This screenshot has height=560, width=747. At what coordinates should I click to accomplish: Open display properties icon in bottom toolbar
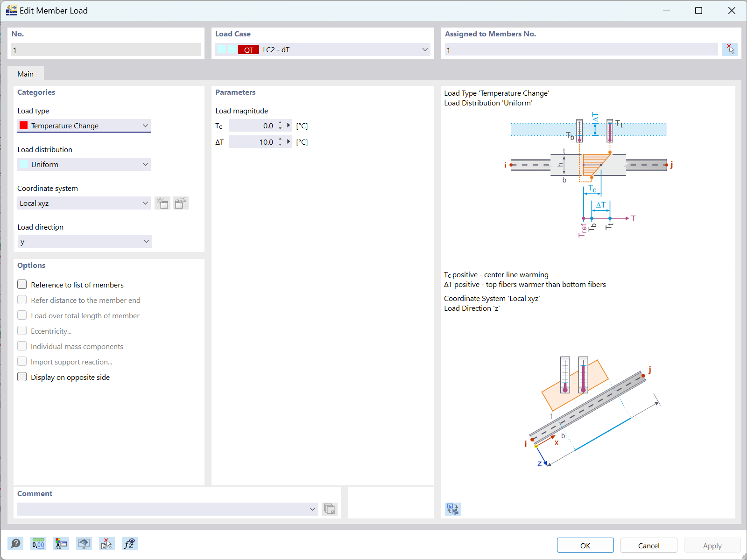[x=61, y=543]
